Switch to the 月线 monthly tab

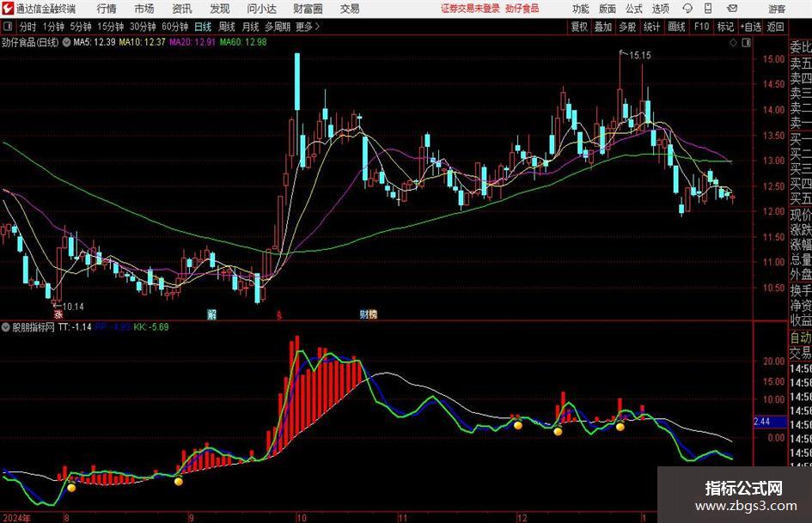click(250, 27)
